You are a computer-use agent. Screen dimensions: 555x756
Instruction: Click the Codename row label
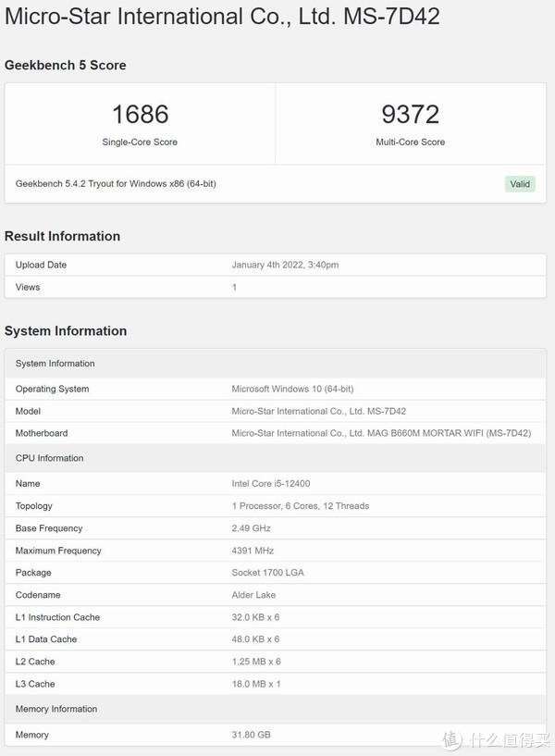(38, 594)
